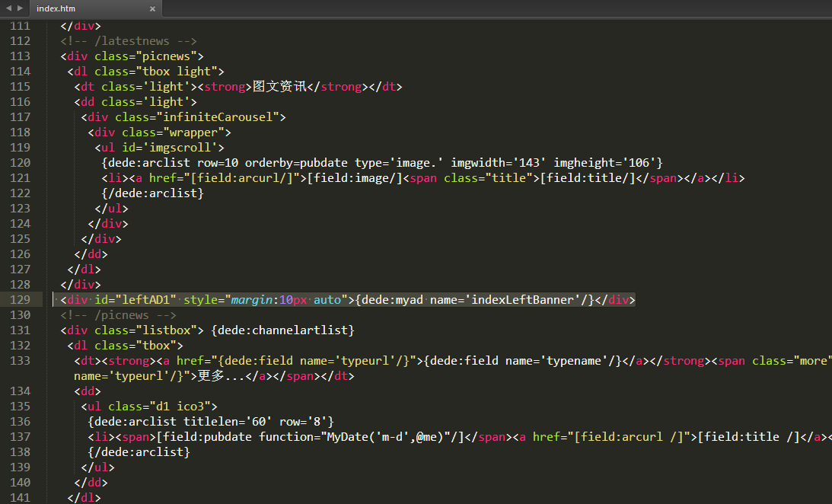Click the titlelen='60' attribute
The height and width of the screenshot is (504, 832).
[x=228, y=422]
